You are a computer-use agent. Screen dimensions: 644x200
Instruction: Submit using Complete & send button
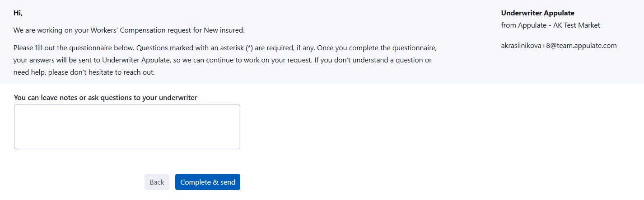(x=208, y=182)
